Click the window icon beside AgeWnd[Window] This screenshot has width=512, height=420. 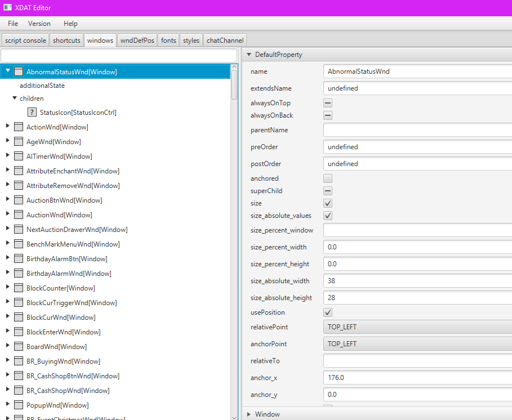(19, 142)
